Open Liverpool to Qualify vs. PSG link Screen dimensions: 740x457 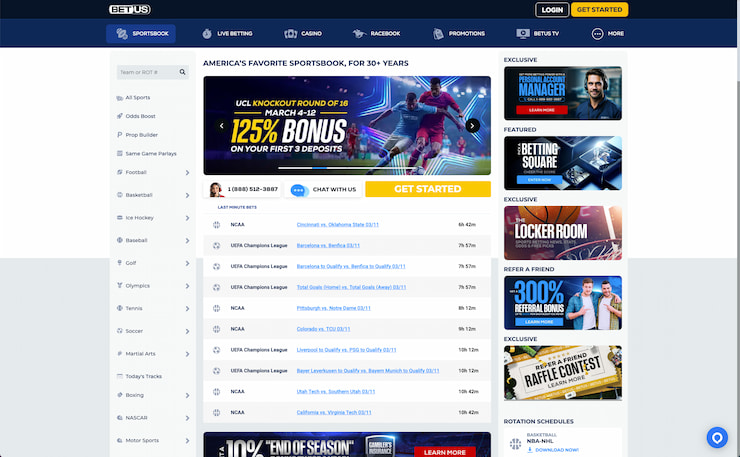346,350
